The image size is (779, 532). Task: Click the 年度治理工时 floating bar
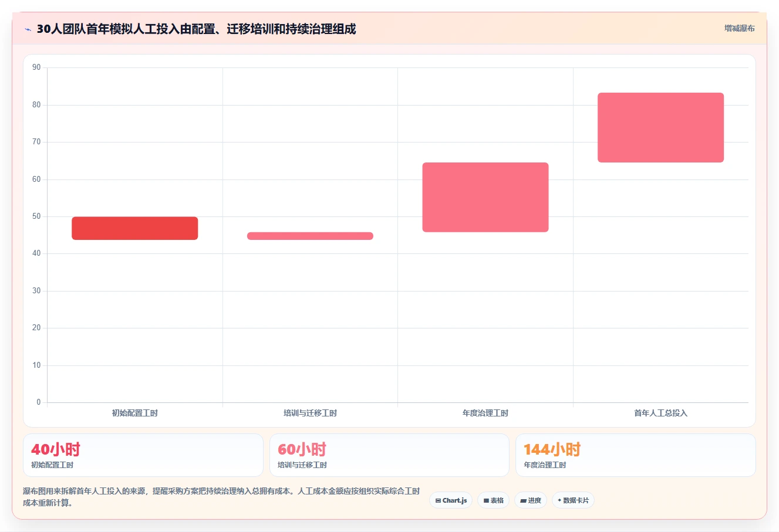(485, 197)
